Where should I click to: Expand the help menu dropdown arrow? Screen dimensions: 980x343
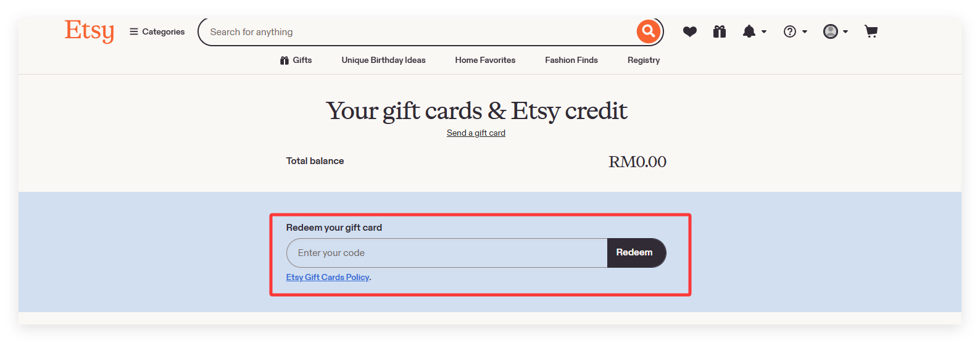pyautogui.click(x=805, y=31)
